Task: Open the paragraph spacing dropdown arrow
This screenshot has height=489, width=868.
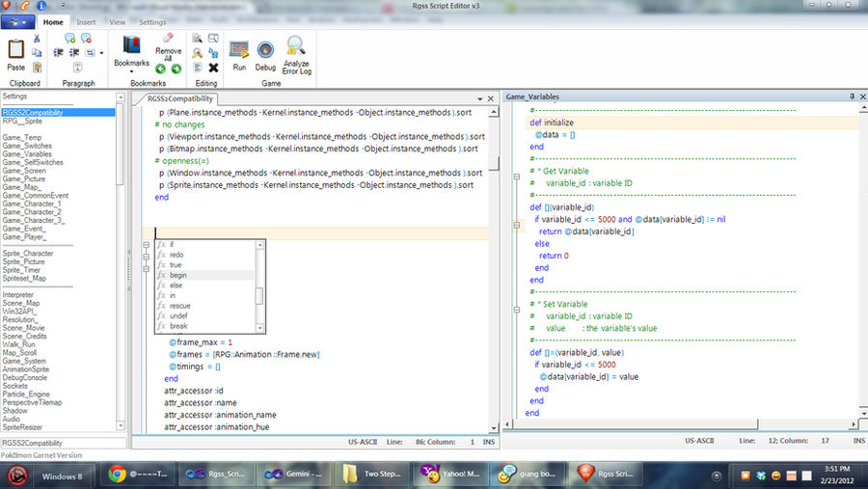Action: click(101, 53)
